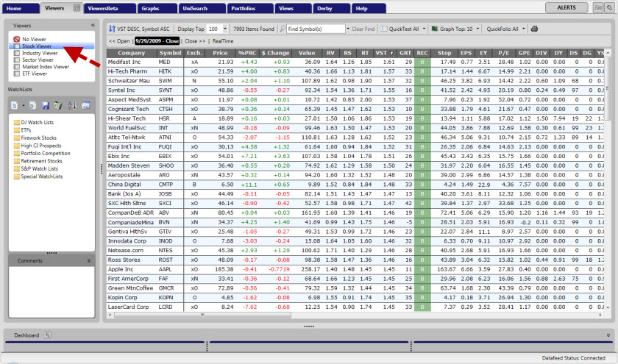
Task: Click the sort order icon beside VST DESC
Action: click(x=112, y=29)
